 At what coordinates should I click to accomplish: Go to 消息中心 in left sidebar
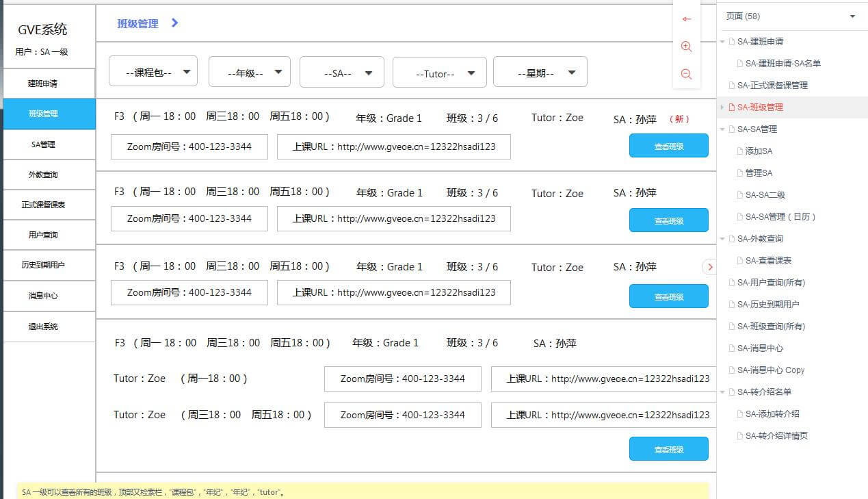[49, 296]
